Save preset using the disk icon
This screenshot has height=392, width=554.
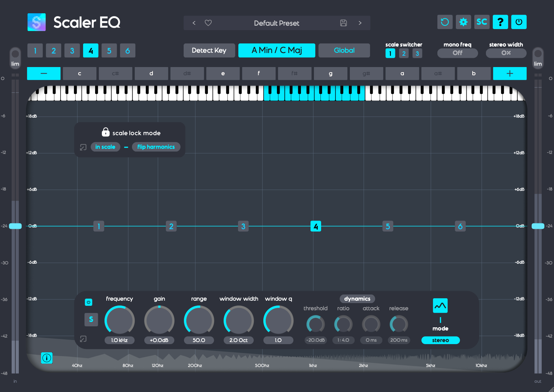343,23
